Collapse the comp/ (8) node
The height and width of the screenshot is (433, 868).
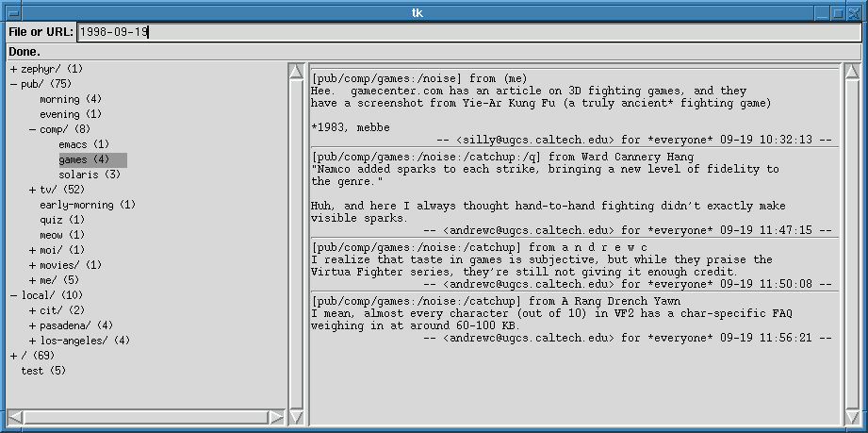(33, 130)
